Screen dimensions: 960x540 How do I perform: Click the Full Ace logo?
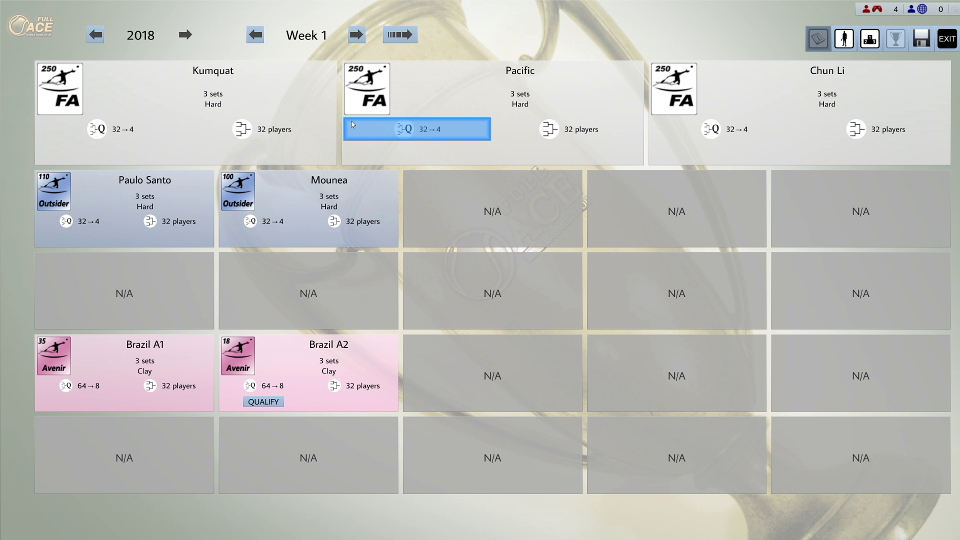click(31, 25)
